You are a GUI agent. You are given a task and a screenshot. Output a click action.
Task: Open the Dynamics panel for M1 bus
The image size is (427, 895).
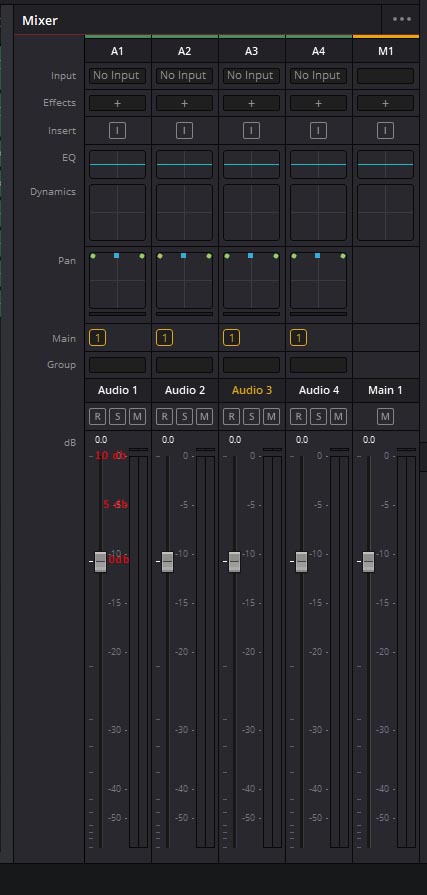(x=385, y=212)
